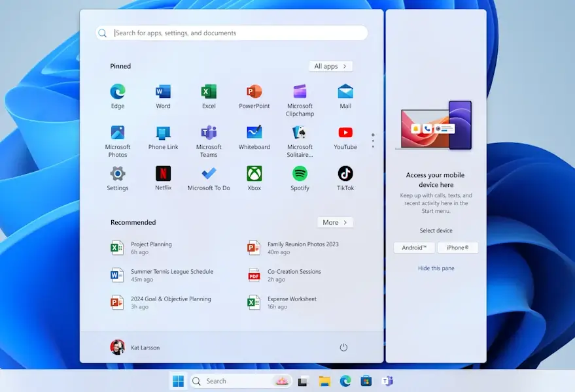The image size is (575, 392).
Task: Open Project Planning recommended file
Action: pyautogui.click(x=141, y=248)
